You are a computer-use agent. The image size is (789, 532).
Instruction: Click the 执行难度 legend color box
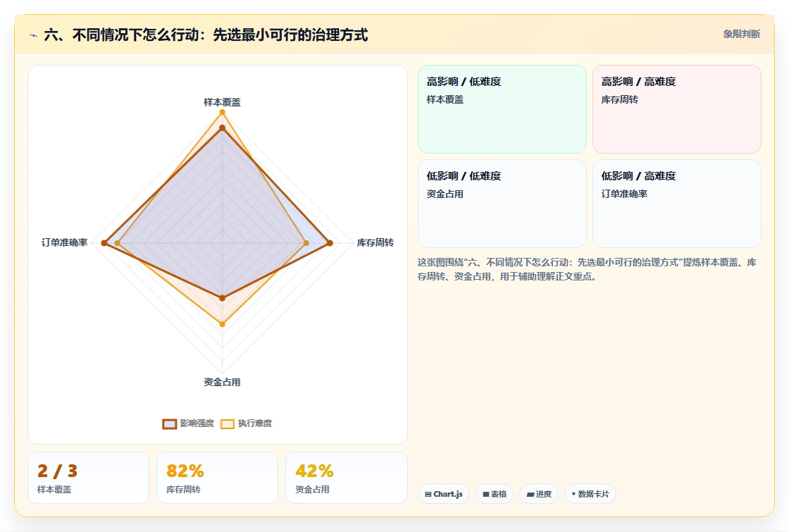click(228, 423)
